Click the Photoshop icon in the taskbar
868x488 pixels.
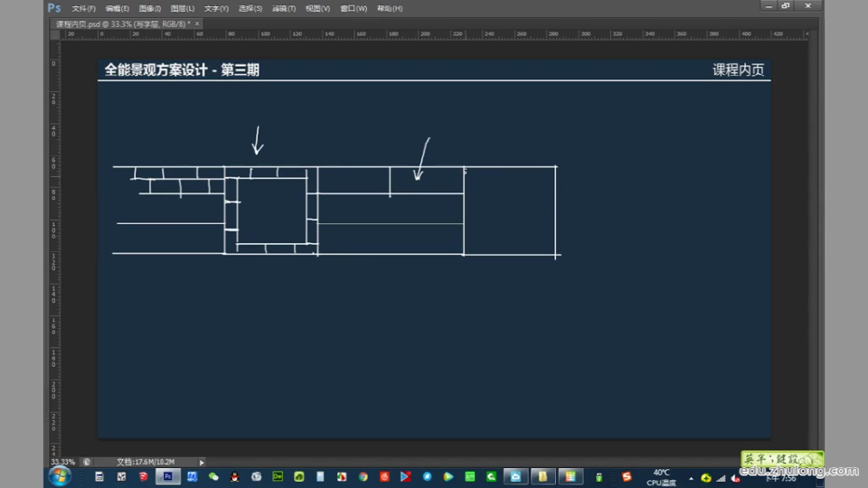click(166, 476)
